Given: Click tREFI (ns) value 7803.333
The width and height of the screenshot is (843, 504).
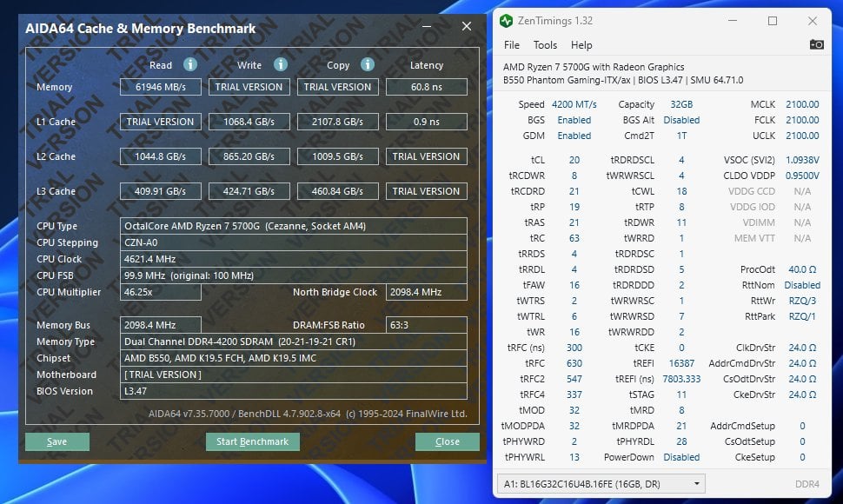Looking at the screenshot, I should tap(681, 379).
